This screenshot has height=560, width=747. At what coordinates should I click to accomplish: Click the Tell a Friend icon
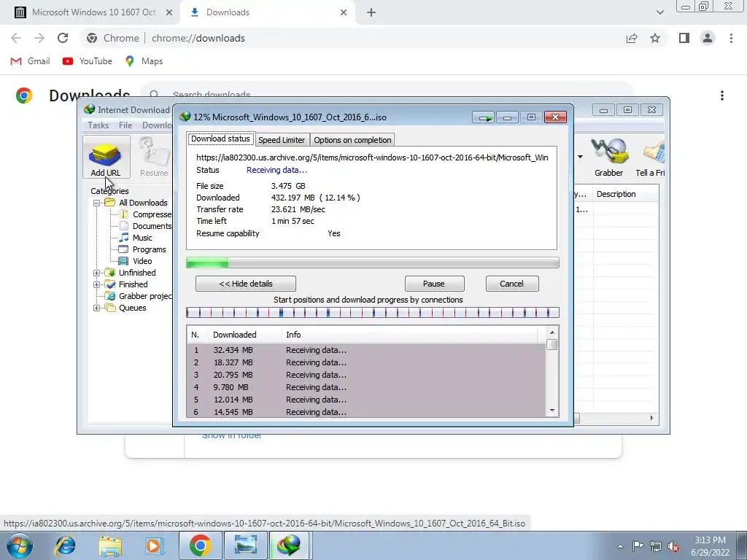pyautogui.click(x=651, y=157)
